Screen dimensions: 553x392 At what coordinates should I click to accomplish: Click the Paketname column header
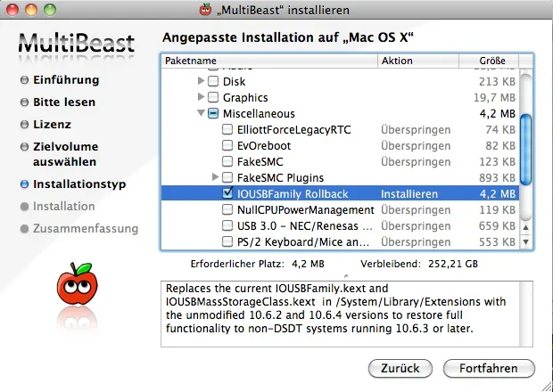[268, 61]
